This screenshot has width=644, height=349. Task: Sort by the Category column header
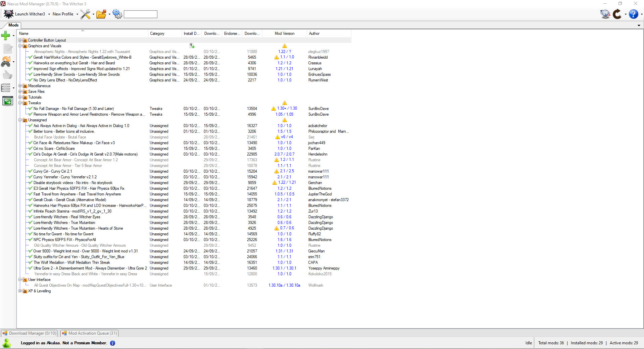click(165, 34)
